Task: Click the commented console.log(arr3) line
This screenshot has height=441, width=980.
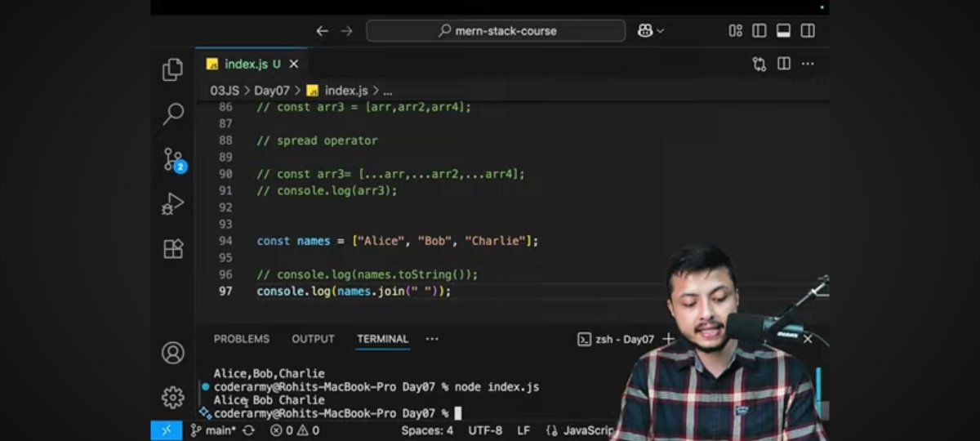Action: click(327, 191)
